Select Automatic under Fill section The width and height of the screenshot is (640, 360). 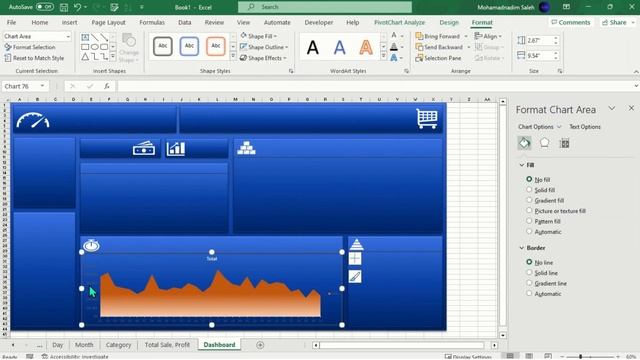pos(529,231)
